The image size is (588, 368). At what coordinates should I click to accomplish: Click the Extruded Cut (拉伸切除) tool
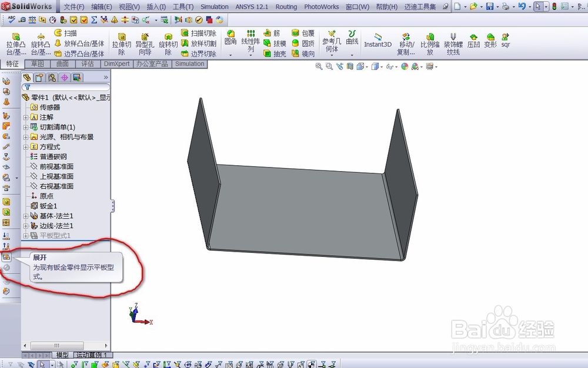(x=122, y=44)
